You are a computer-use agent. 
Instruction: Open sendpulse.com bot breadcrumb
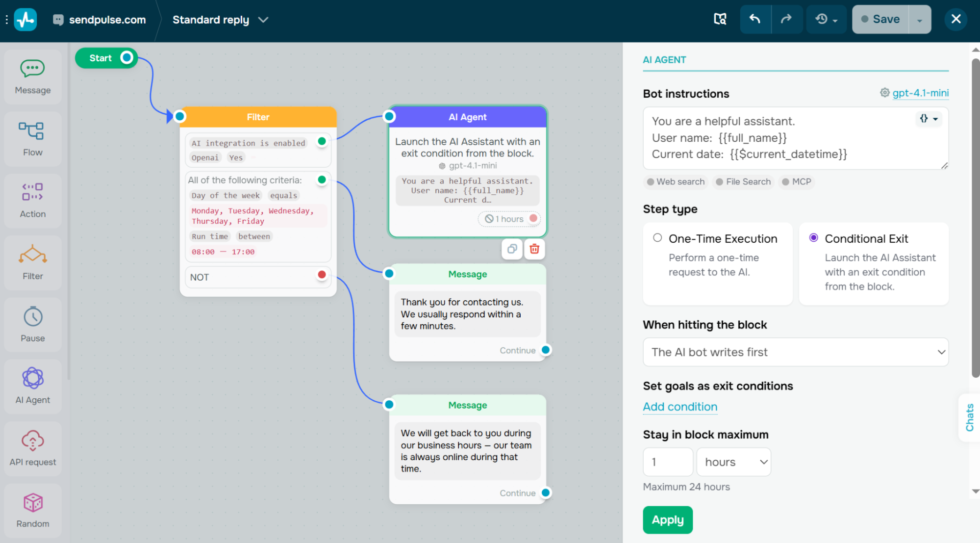(x=100, y=20)
